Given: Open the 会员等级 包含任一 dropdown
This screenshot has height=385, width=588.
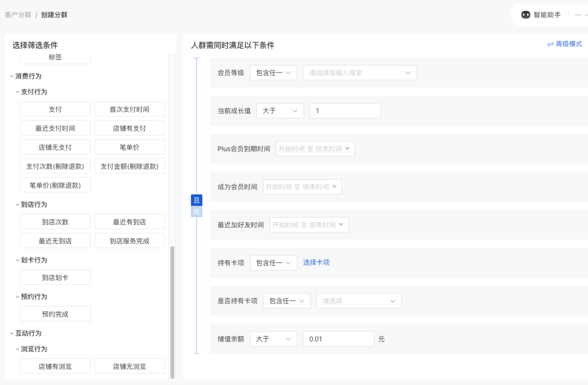Looking at the screenshot, I should [x=273, y=72].
